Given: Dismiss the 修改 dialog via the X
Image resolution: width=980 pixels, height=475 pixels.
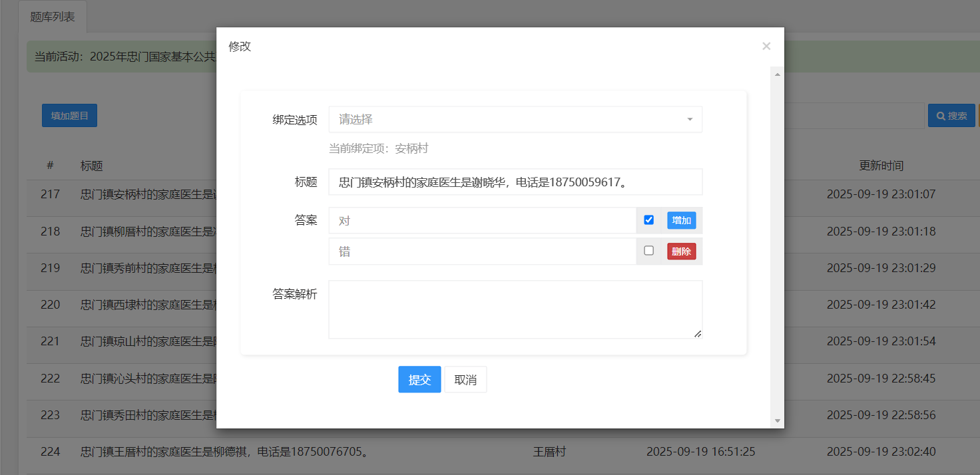Looking at the screenshot, I should (x=766, y=46).
